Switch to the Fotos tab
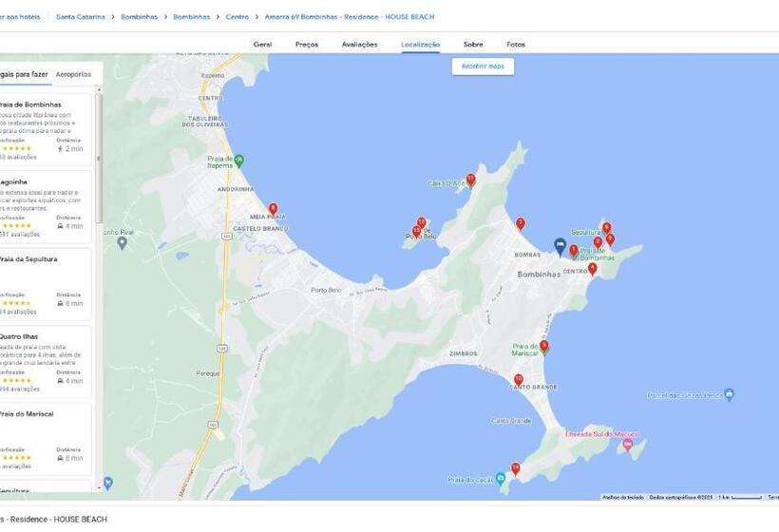 coord(516,45)
